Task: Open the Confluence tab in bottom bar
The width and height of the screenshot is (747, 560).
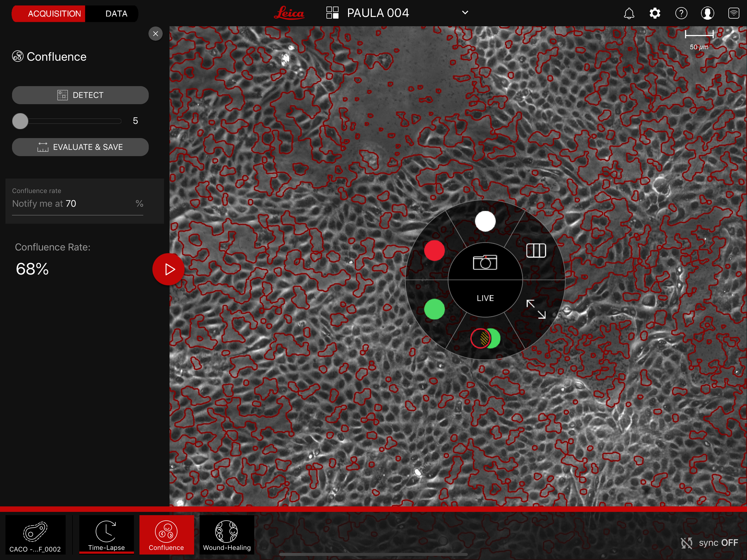Action: pyautogui.click(x=167, y=535)
